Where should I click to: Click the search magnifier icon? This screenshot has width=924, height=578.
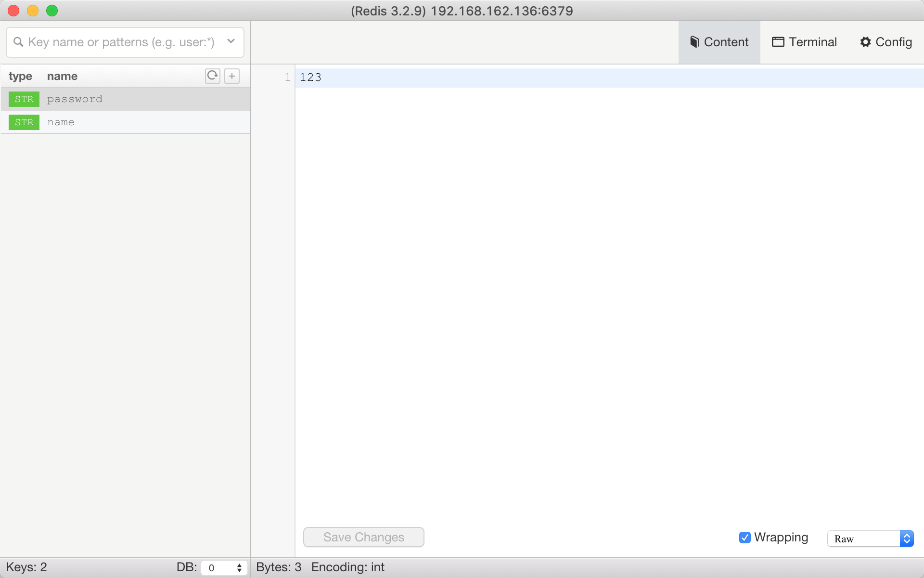[x=18, y=42]
